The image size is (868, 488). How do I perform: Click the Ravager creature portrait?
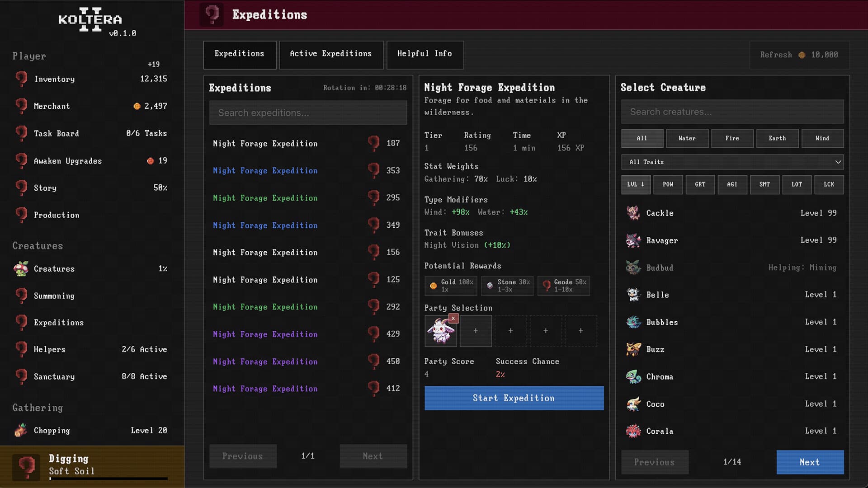pyautogui.click(x=633, y=240)
